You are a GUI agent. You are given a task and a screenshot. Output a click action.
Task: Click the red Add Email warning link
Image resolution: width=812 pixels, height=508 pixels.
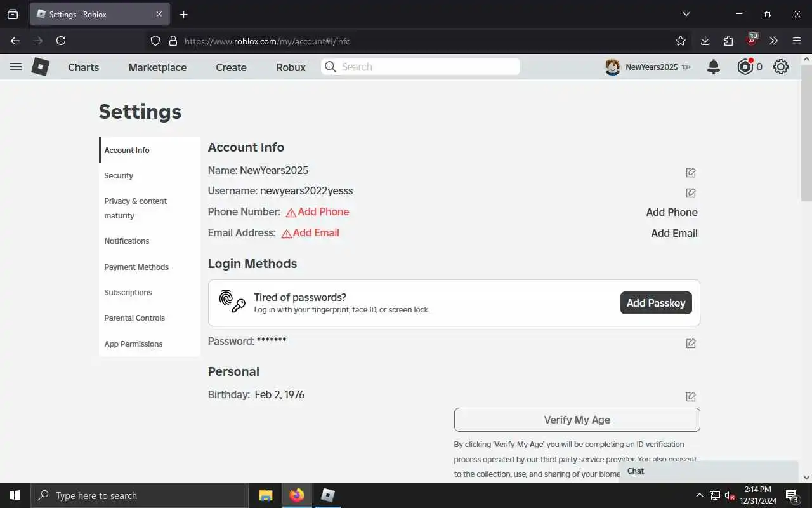tap(310, 233)
